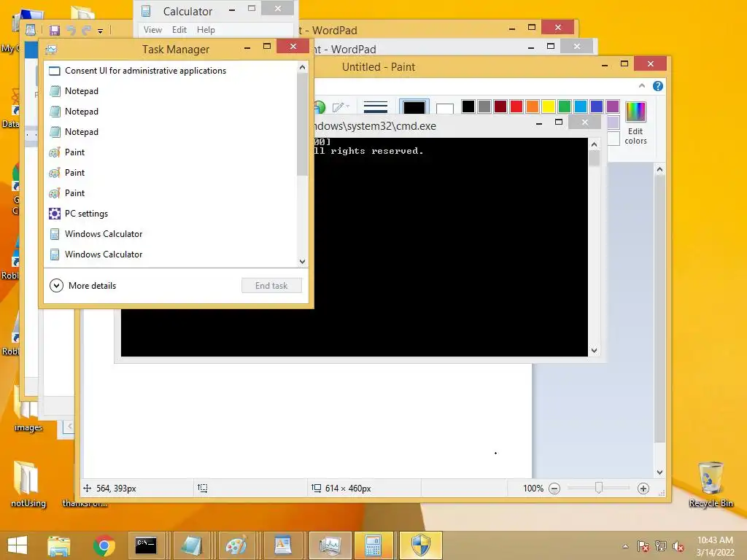
Task: Click Paint canvas vertical scroll-down arrow
Action: (x=659, y=472)
